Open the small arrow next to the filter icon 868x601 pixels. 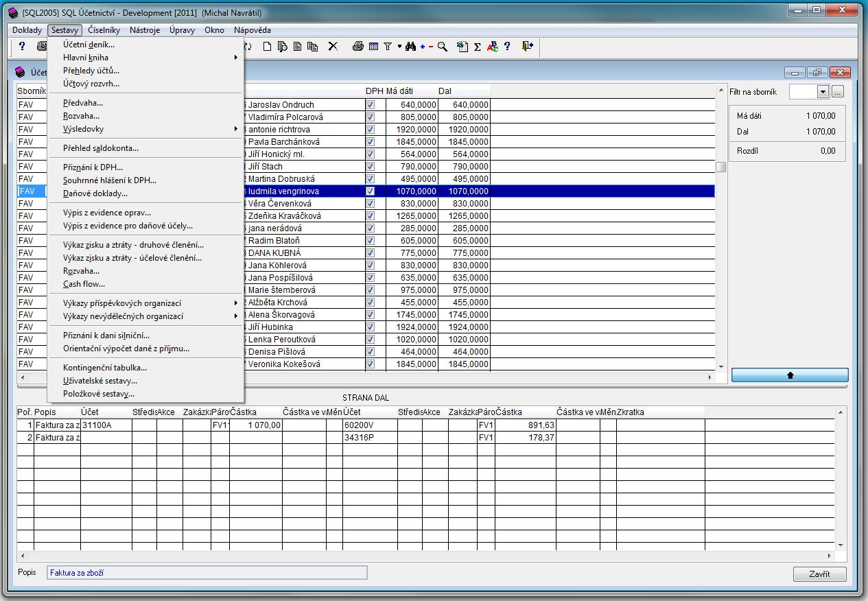pyautogui.click(x=399, y=47)
